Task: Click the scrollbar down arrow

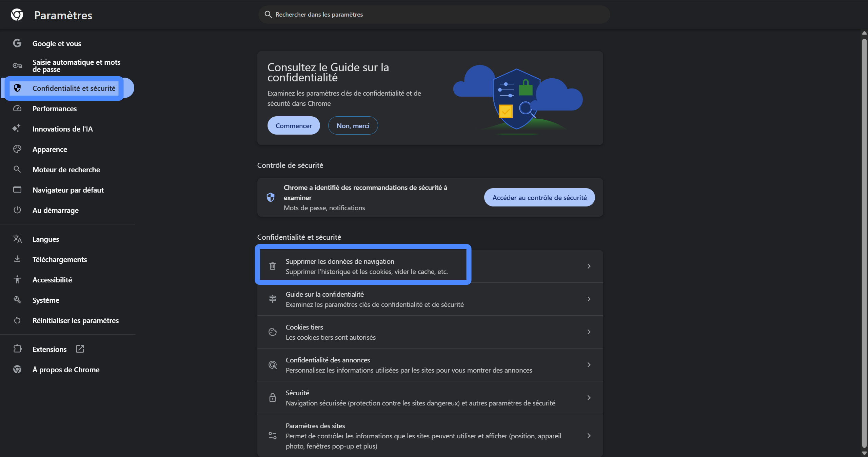Action: 864,453
